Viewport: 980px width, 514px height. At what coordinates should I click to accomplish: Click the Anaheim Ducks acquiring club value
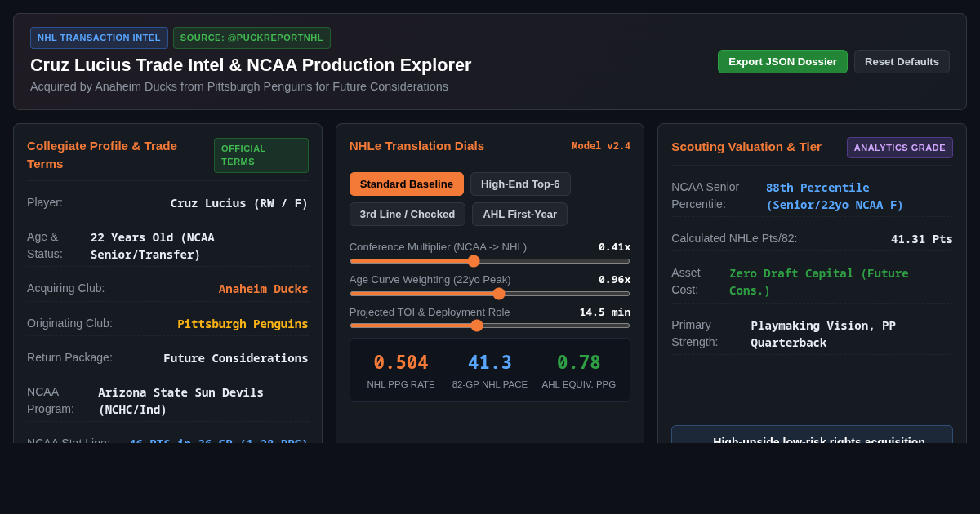[263, 289]
